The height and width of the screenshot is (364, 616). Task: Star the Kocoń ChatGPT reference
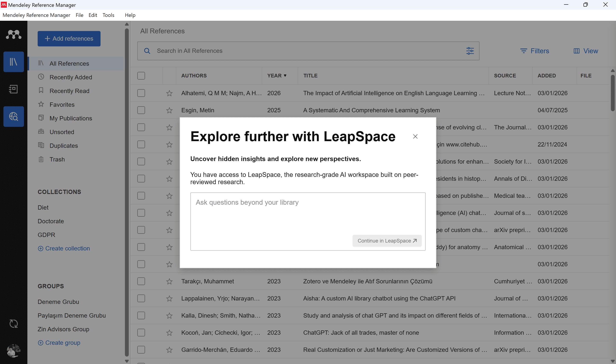(169, 333)
